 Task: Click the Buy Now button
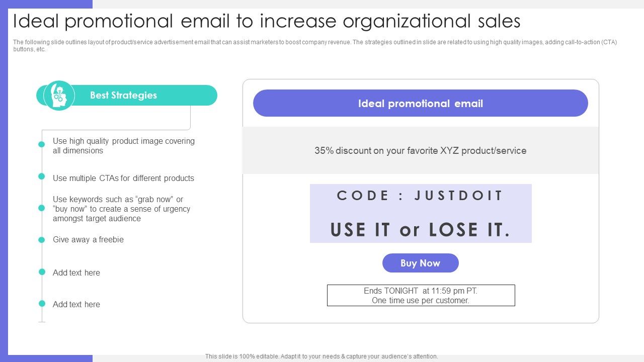tap(421, 263)
